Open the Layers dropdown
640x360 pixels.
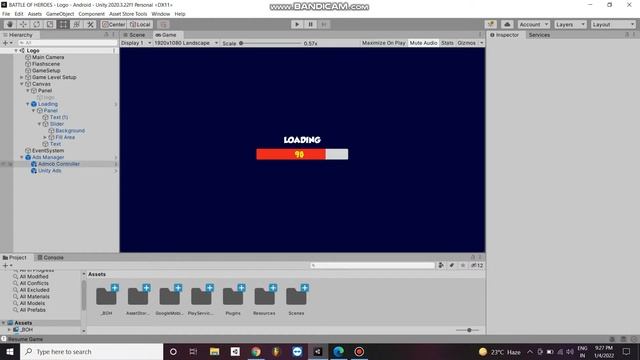(570, 24)
